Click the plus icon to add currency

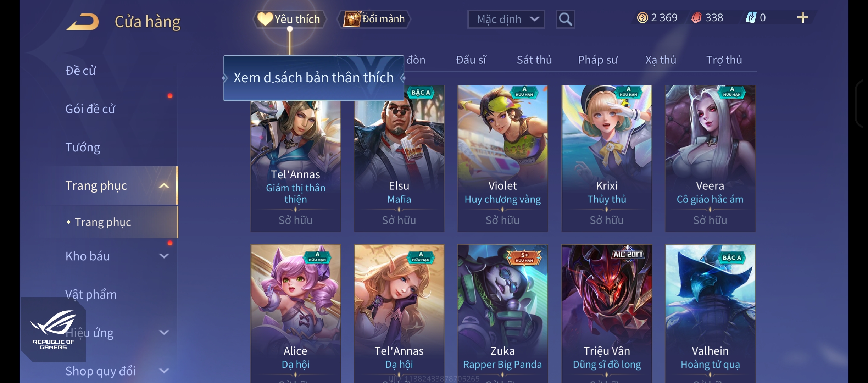pyautogui.click(x=802, y=17)
